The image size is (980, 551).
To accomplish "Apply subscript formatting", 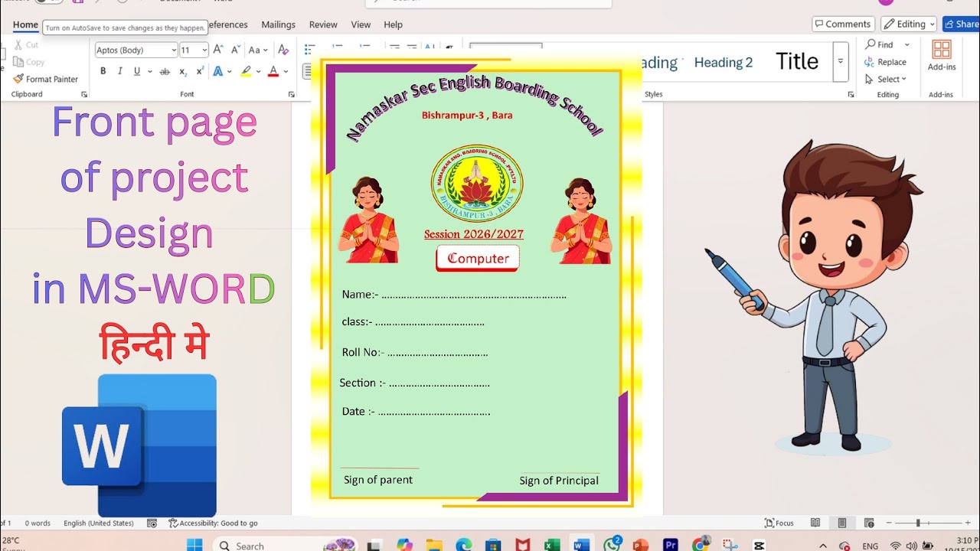I will (183, 71).
